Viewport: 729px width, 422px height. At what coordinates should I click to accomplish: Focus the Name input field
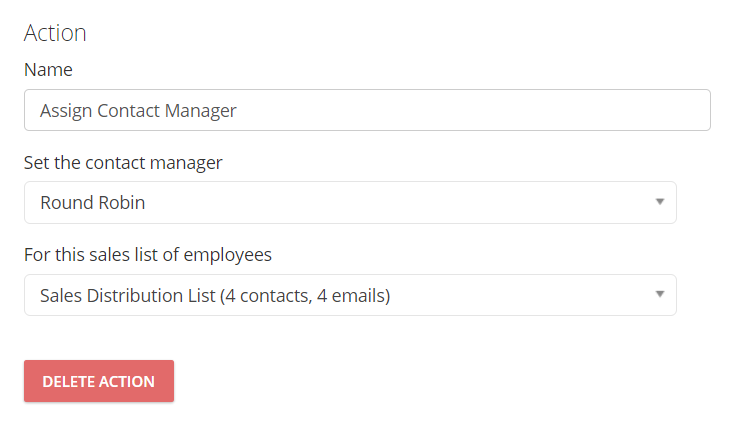[367, 110]
